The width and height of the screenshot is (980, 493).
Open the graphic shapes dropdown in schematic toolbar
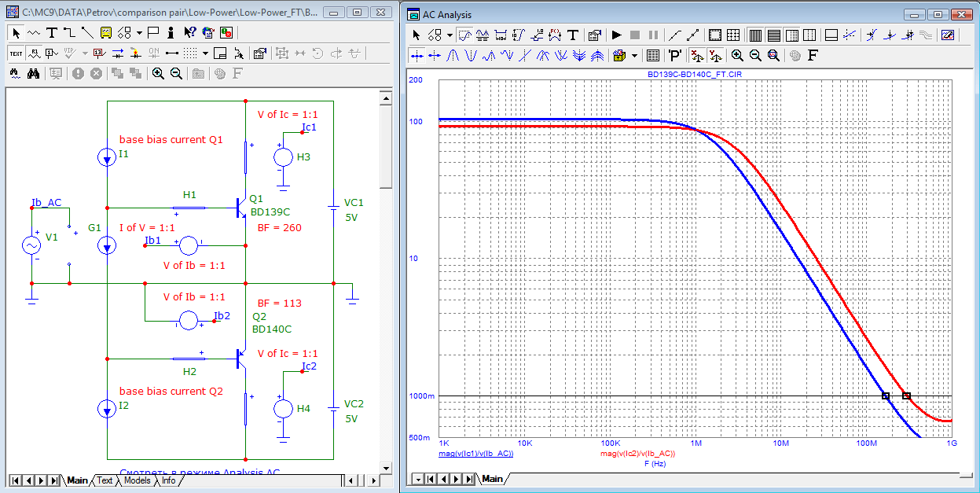pos(138,33)
